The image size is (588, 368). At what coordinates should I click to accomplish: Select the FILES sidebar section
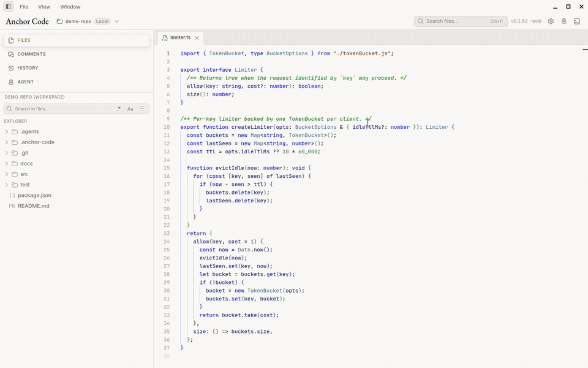[77, 40]
